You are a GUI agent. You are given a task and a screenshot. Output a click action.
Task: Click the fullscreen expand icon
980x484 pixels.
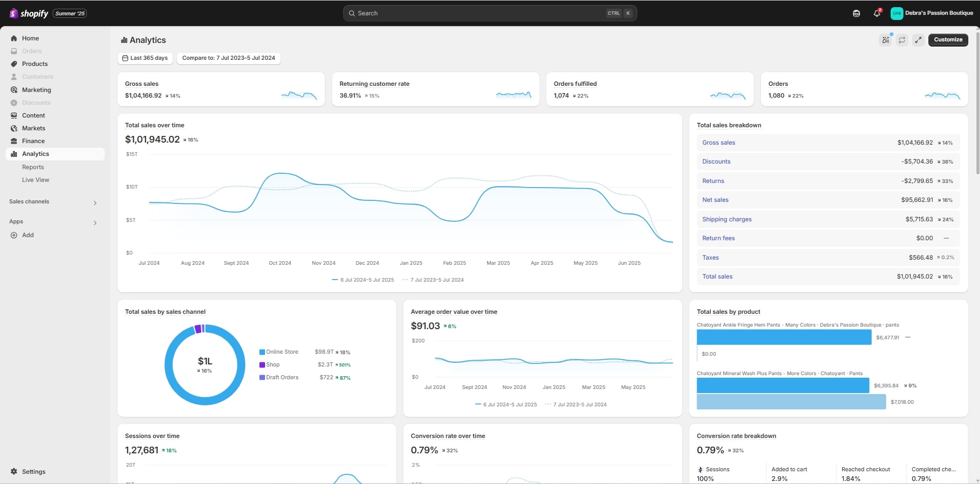click(918, 40)
